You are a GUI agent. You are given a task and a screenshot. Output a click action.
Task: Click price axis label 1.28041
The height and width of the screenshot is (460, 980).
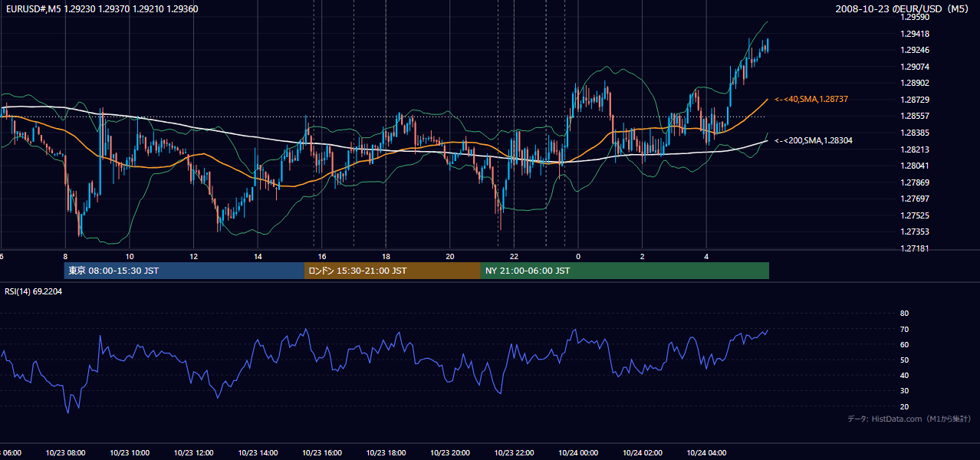(915, 166)
